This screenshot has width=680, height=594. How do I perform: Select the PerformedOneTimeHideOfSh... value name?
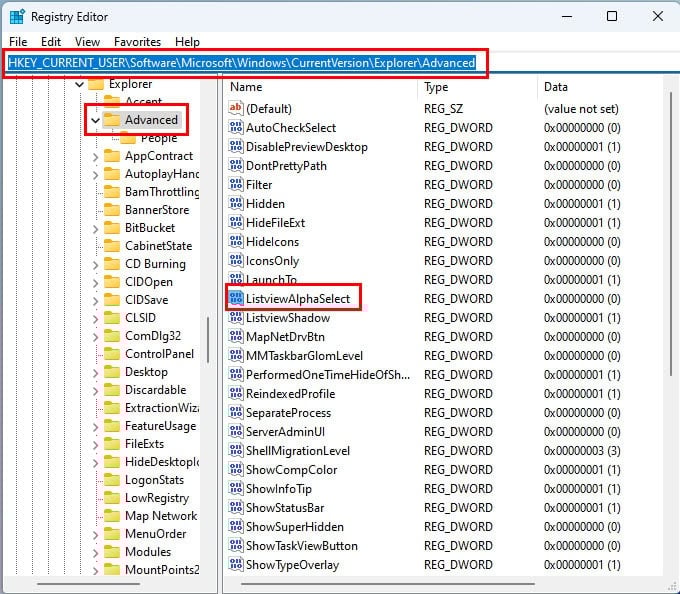pos(328,375)
